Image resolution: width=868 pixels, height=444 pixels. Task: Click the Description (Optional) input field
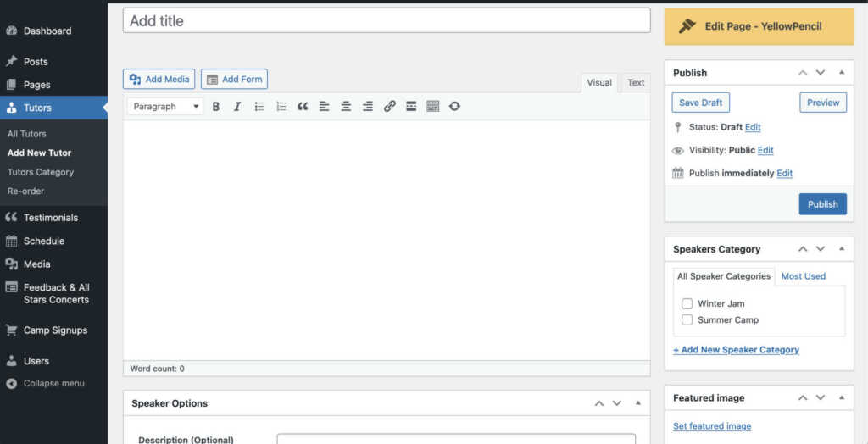[x=456, y=438]
